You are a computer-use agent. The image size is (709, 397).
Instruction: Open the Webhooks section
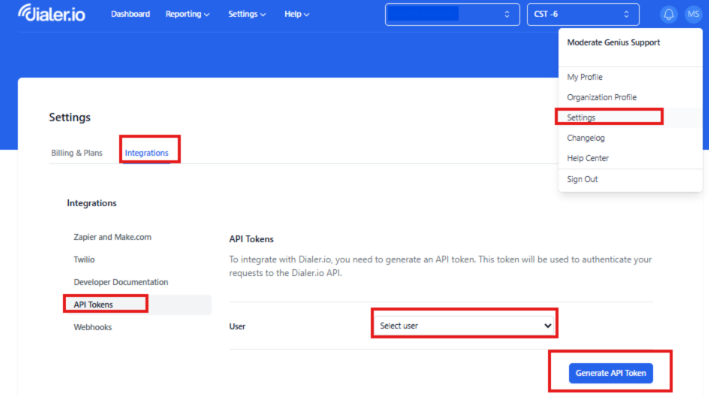pos(93,327)
